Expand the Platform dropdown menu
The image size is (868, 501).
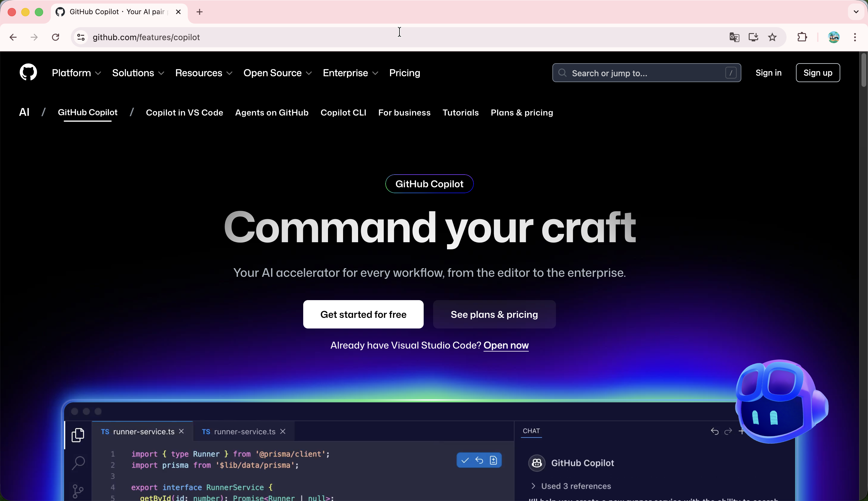click(x=76, y=73)
